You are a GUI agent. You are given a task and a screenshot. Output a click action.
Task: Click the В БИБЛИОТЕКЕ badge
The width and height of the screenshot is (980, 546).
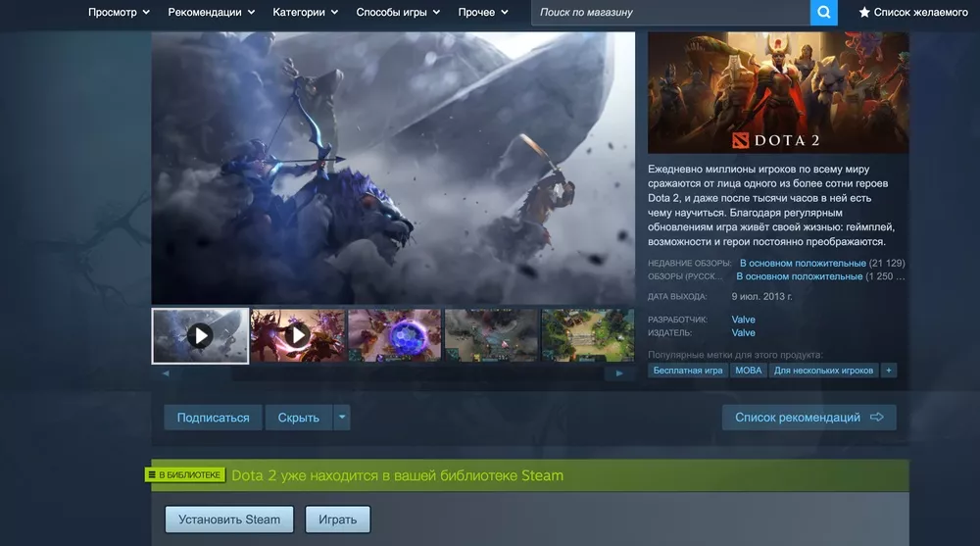(x=185, y=474)
